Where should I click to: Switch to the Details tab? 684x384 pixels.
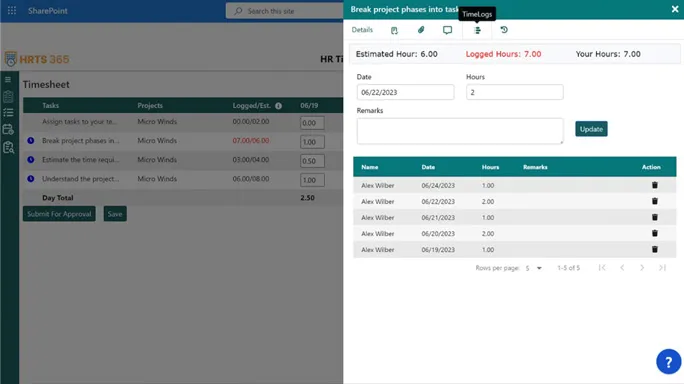pyautogui.click(x=362, y=30)
